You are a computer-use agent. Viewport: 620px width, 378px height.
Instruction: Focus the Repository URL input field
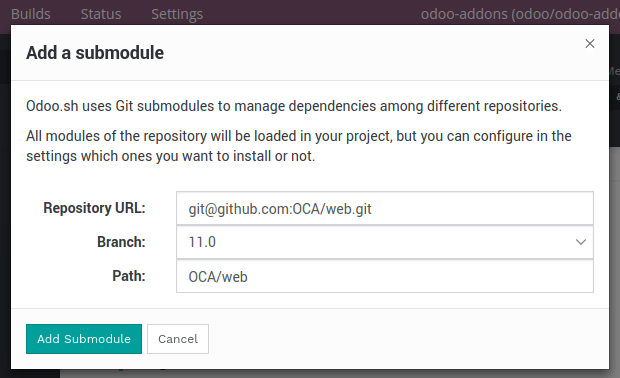pyautogui.click(x=385, y=208)
